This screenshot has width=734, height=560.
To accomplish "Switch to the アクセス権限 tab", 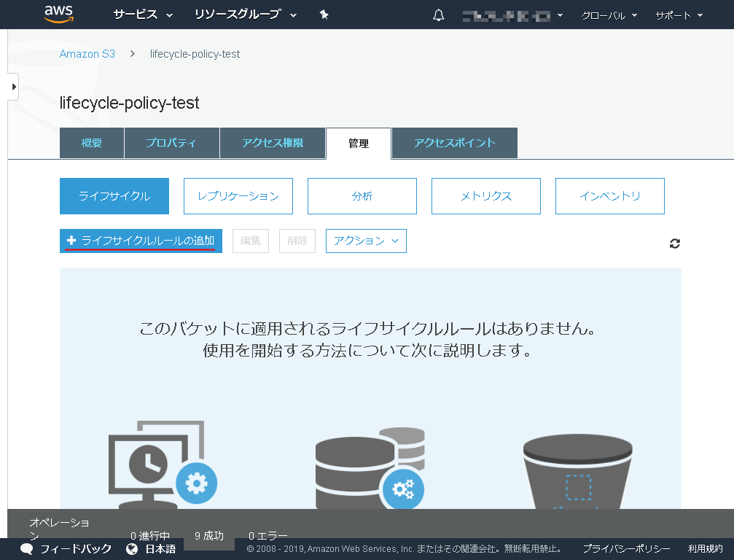I will [273, 143].
